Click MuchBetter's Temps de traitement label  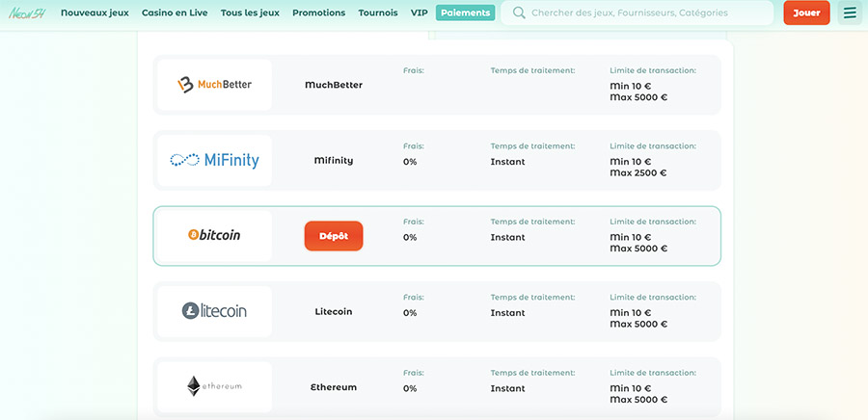pos(532,70)
